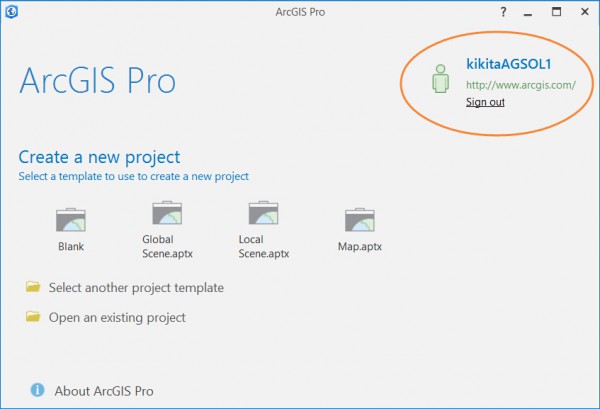
Task: Minimize the ArcGIS Pro window
Action: (528, 14)
